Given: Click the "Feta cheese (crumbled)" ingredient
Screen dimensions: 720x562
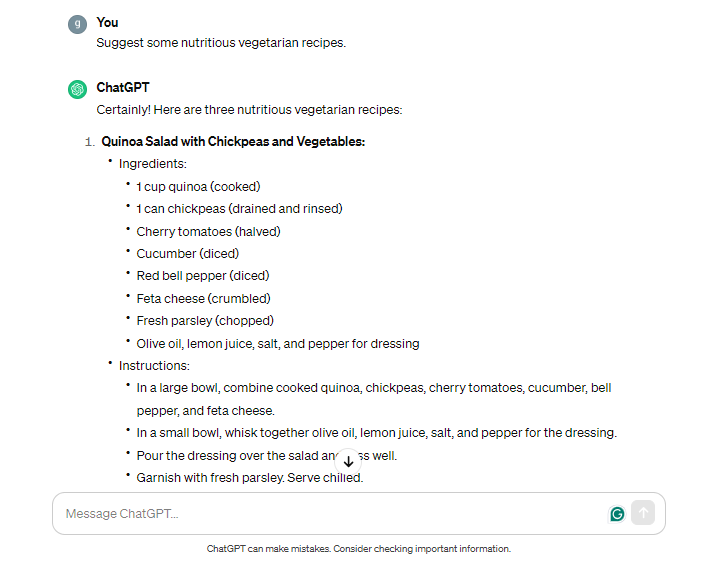Looking at the screenshot, I should [204, 298].
